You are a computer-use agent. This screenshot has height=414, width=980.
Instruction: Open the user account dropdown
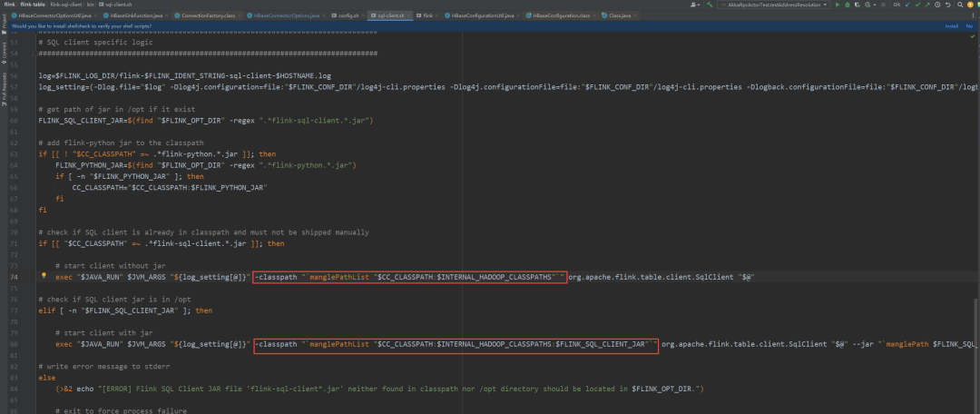click(x=695, y=5)
